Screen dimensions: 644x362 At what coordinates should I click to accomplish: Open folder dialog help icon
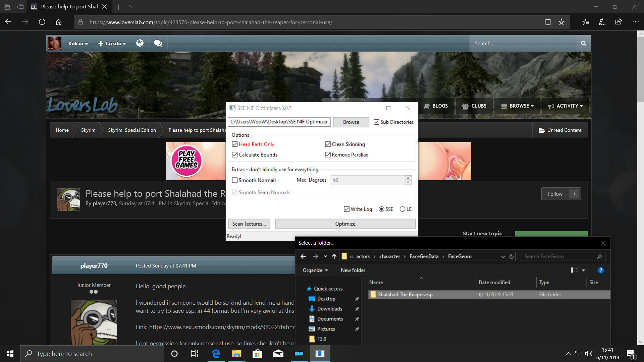601,270
